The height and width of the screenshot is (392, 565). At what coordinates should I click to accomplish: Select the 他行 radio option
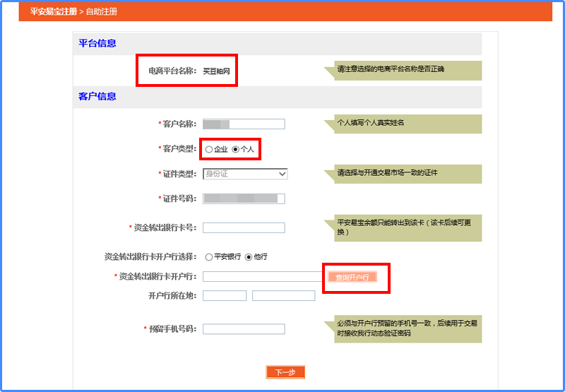coord(249,256)
